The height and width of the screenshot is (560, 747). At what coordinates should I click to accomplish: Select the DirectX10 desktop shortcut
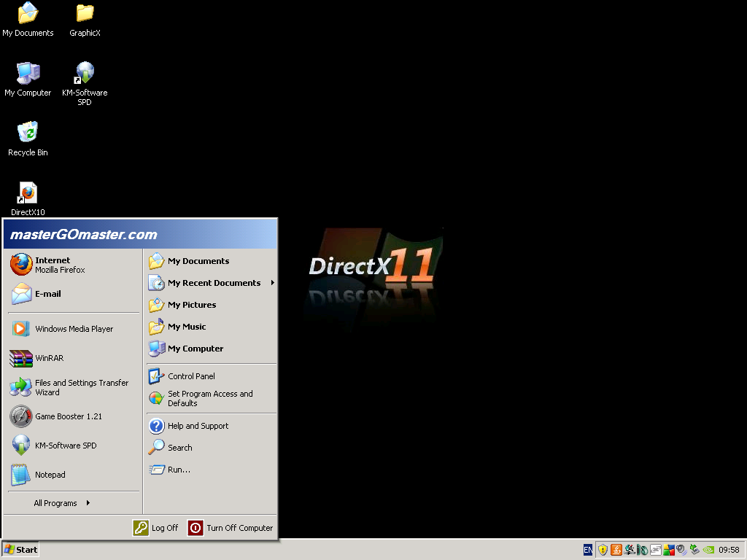coord(28,199)
